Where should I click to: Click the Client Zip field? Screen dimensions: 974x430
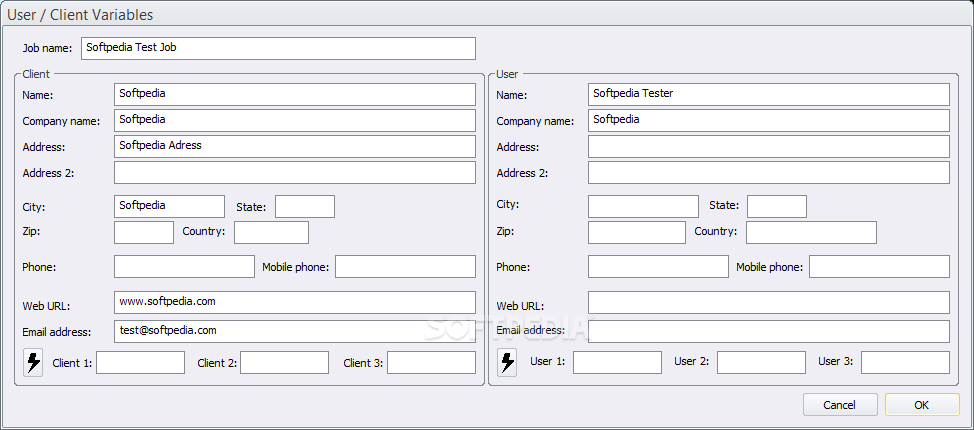[x=144, y=232]
